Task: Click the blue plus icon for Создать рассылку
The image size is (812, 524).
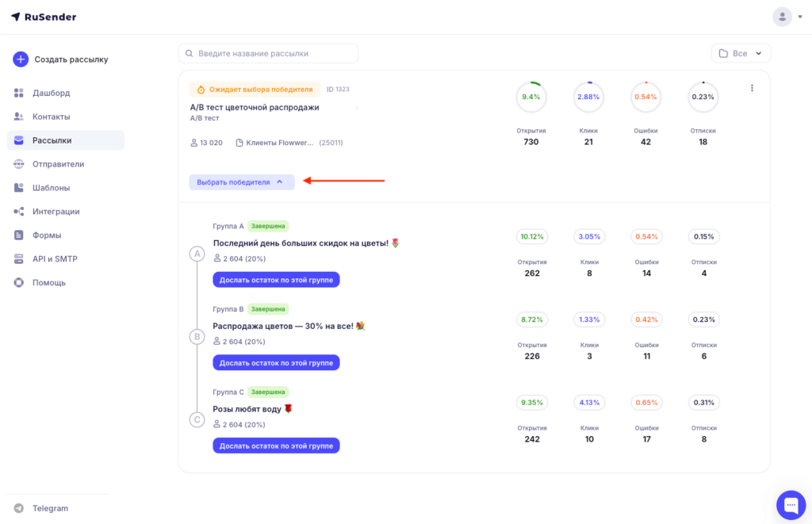Action: (20, 59)
